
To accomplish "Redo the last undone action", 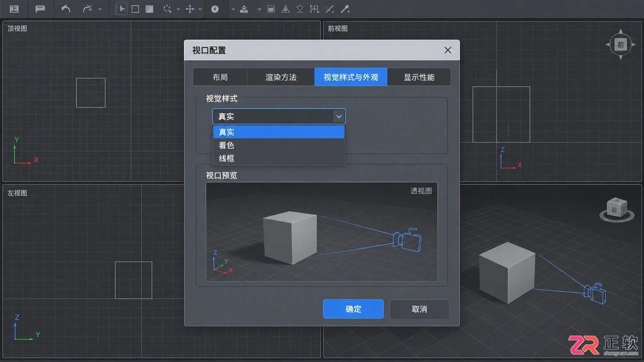I will (x=88, y=9).
